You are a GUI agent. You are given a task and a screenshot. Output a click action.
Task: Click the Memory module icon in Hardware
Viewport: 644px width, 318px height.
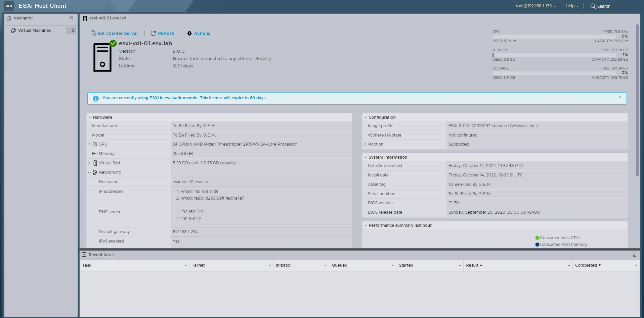tap(95, 154)
